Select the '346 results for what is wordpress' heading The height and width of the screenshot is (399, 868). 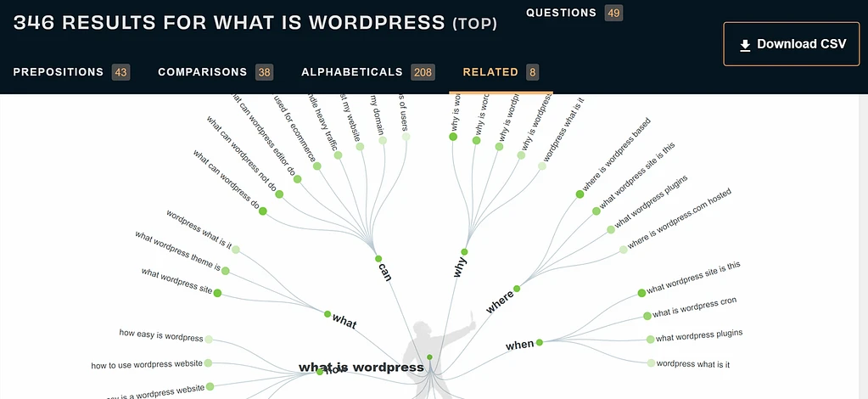coord(255,23)
